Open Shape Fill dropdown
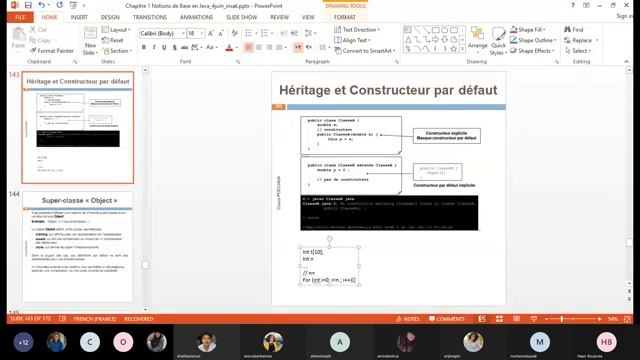This screenshot has width=640, height=360. [528, 30]
